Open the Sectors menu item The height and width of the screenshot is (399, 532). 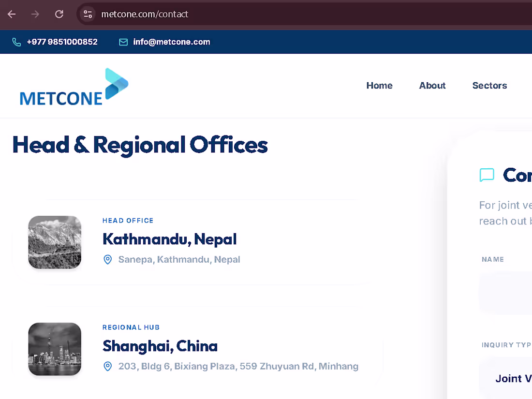[x=489, y=86]
